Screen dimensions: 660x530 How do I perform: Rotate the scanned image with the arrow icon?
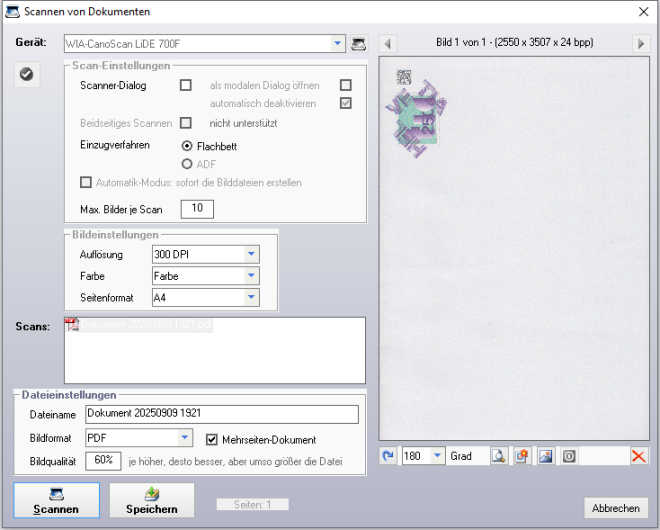pos(389,456)
